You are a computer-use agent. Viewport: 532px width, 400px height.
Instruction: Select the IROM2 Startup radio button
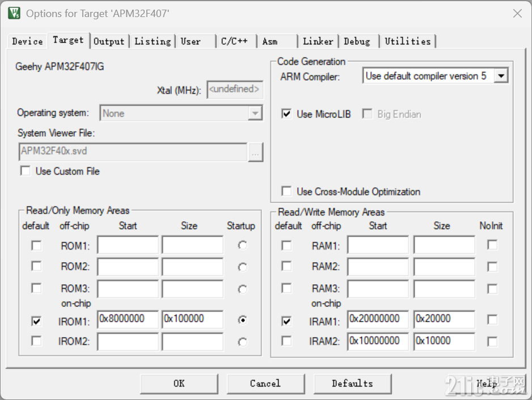coord(243,342)
